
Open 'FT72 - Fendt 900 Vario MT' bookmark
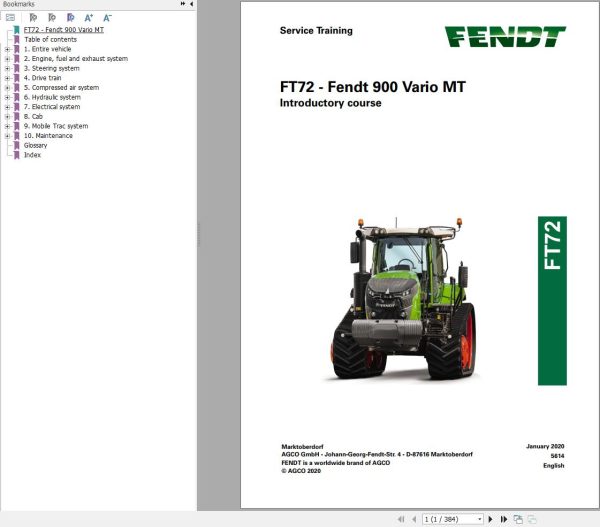pos(64,29)
